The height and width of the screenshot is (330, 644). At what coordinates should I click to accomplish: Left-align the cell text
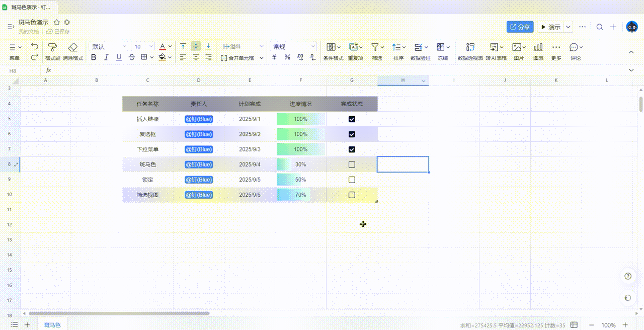(x=183, y=57)
